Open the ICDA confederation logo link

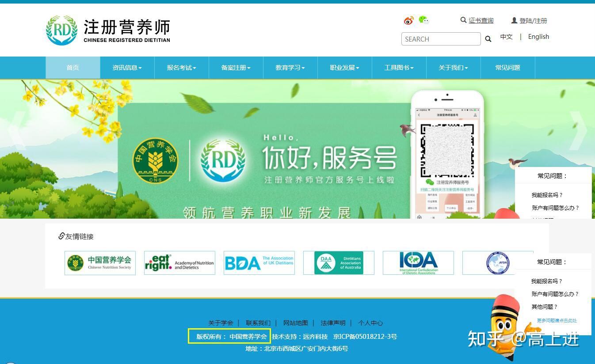coord(418,263)
